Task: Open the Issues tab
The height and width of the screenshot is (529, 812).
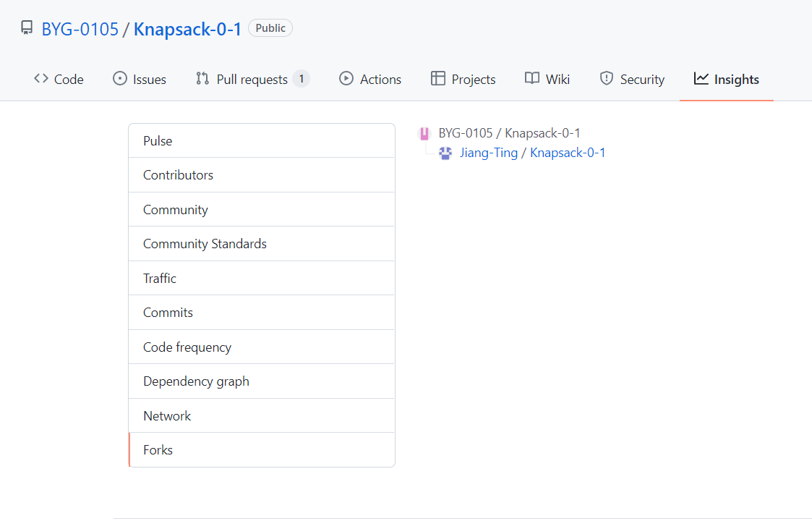Action: pyautogui.click(x=140, y=80)
